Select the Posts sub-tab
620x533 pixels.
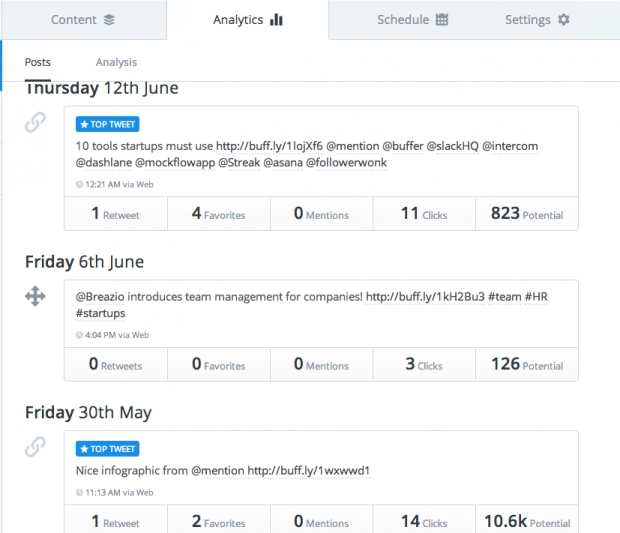pyautogui.click(x=38, y=62)
